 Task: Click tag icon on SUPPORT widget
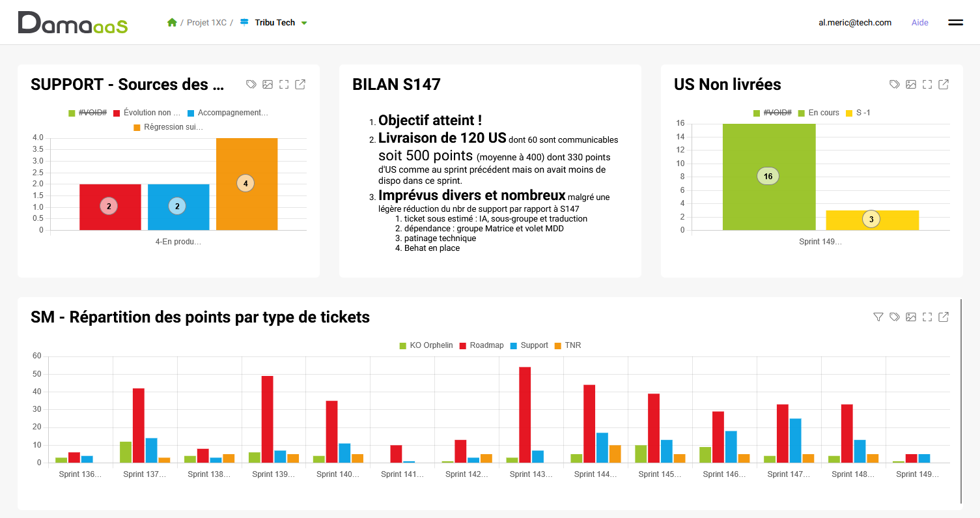point(251,84)
